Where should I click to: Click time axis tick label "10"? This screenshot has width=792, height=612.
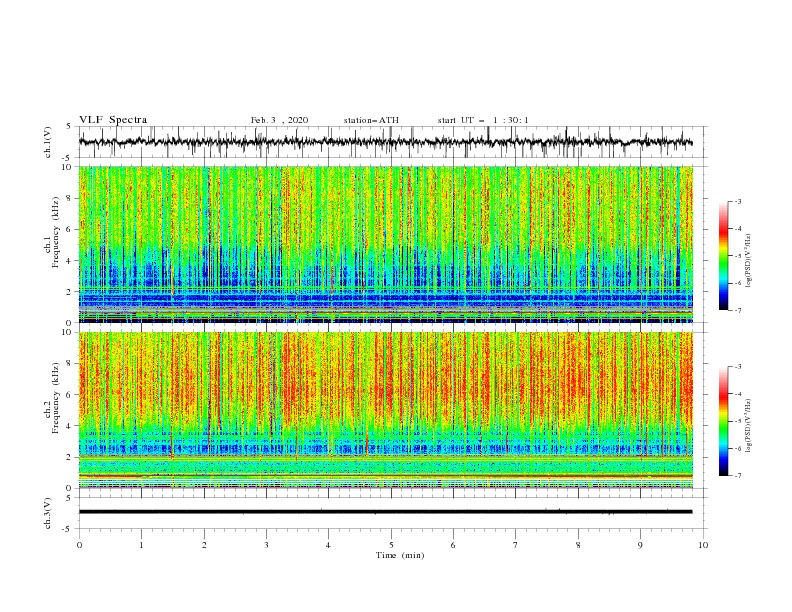[703, 545]
